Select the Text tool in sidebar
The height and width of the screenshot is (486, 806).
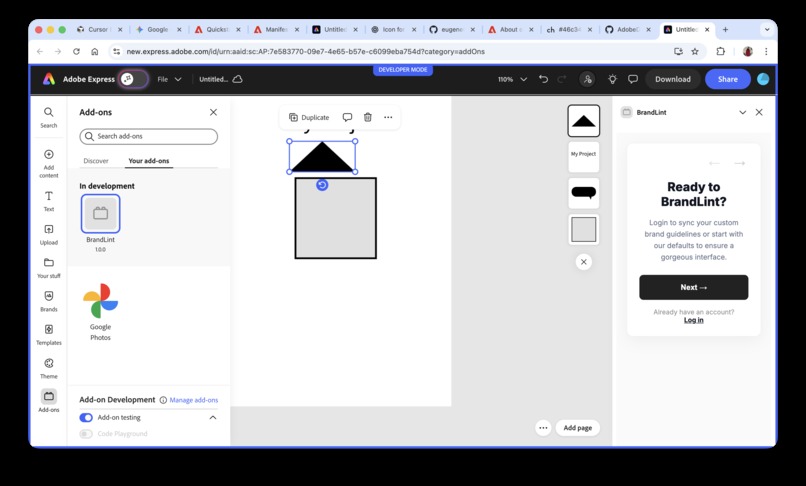48,201
